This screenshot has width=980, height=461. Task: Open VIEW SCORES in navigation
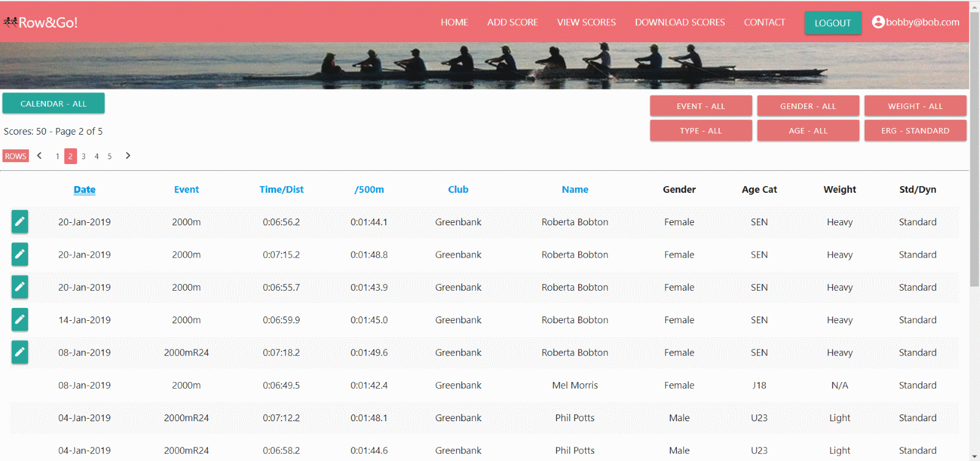(x=586, y=22)
